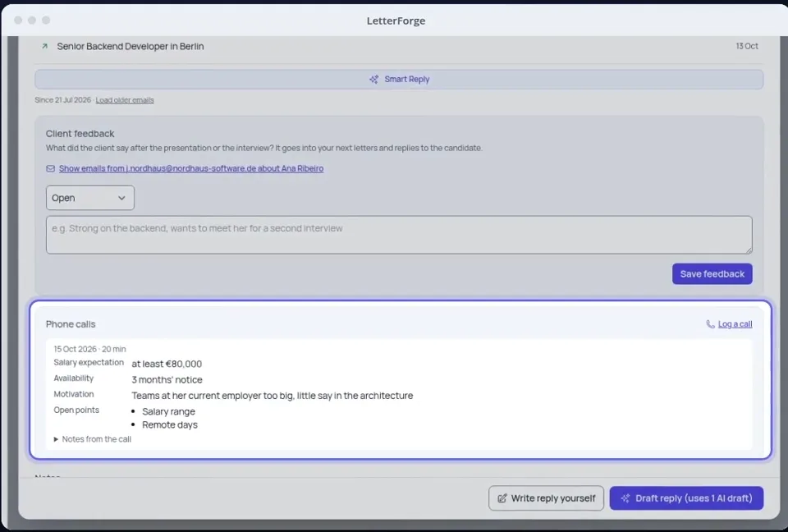
Task: Click the 3 months' notice availability value
Action: 167,379
